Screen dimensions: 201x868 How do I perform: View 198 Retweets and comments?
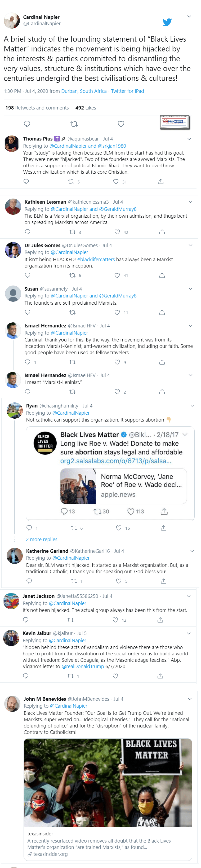click(x=37, y=108)
